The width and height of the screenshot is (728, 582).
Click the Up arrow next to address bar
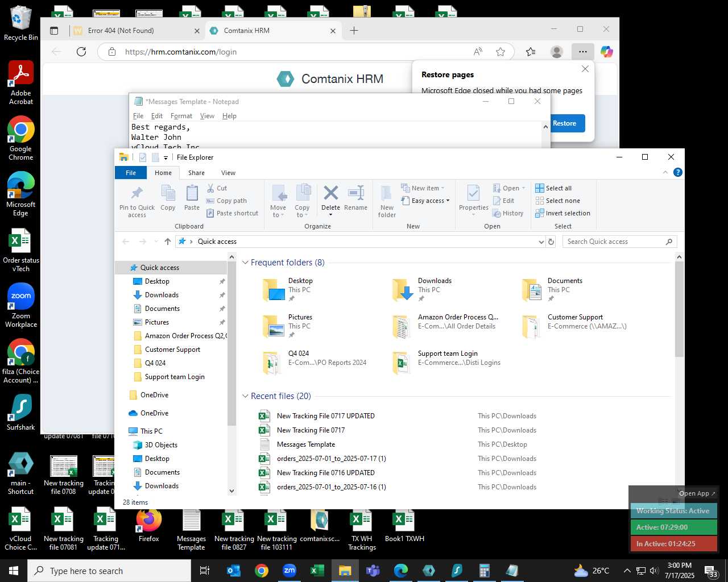168,242
